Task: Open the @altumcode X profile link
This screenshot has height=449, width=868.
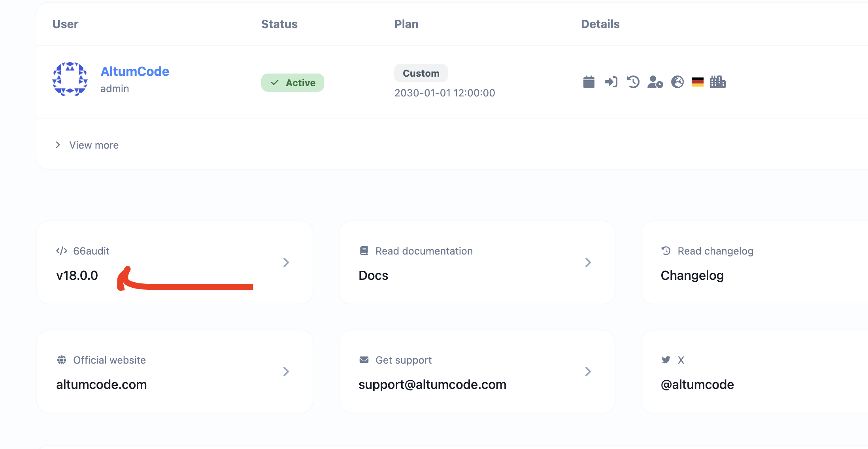Action: point(697,385)
